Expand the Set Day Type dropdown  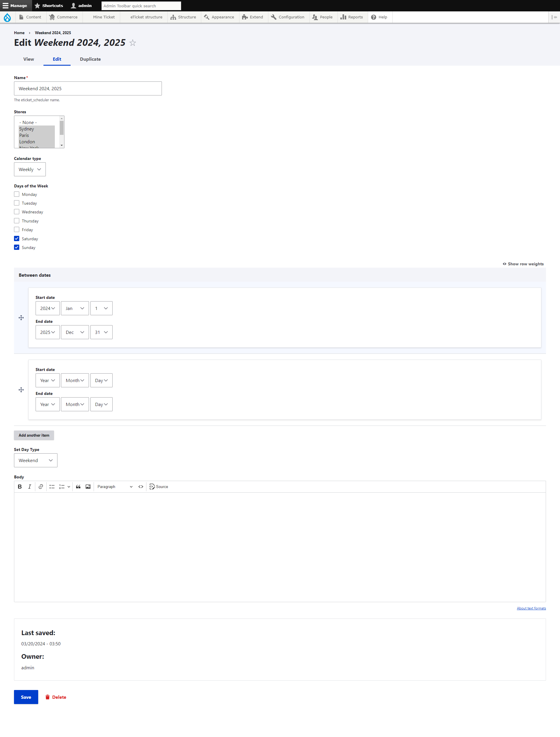point(35,460)
